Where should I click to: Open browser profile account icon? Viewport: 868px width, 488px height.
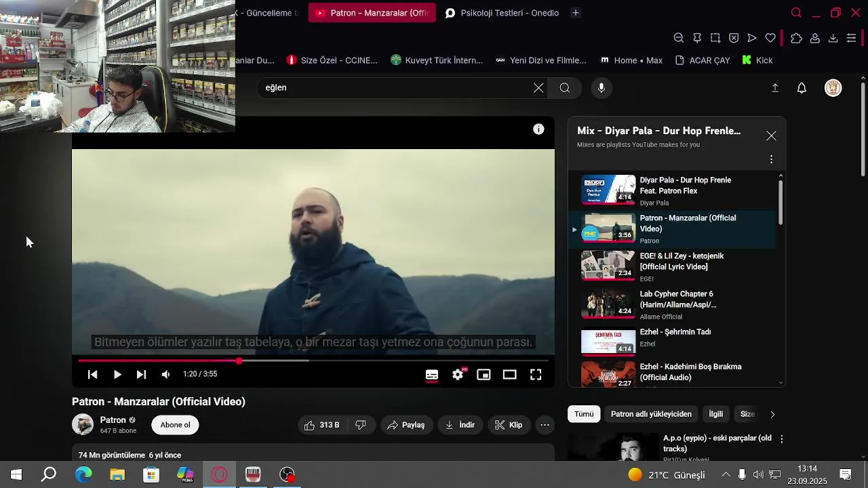click(815, 38)
